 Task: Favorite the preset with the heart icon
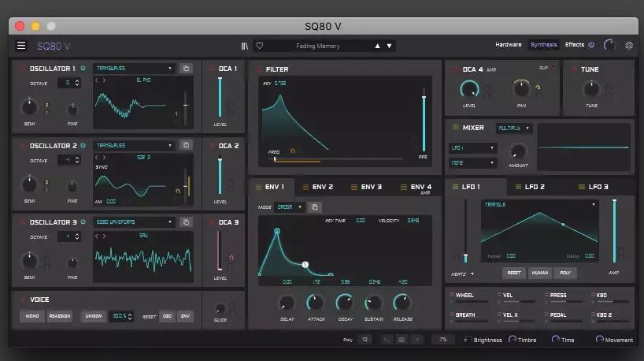259,46
